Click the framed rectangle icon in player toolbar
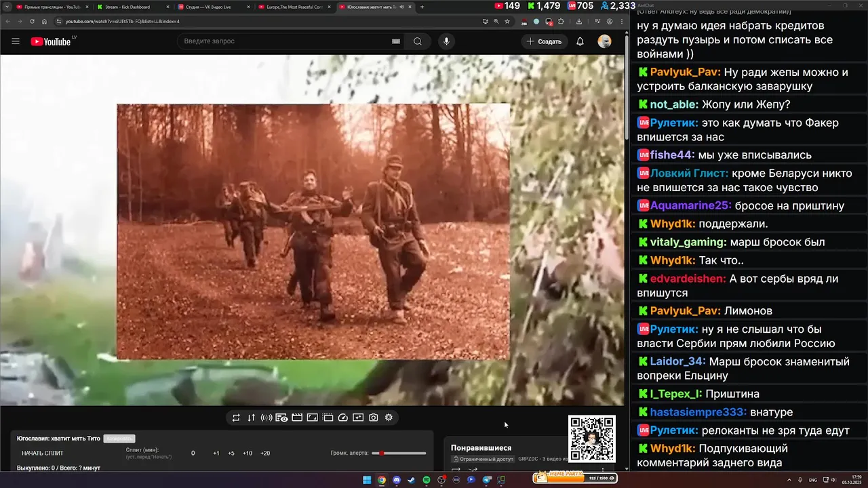Screen dimensions: 868x488 pos(312,418)
